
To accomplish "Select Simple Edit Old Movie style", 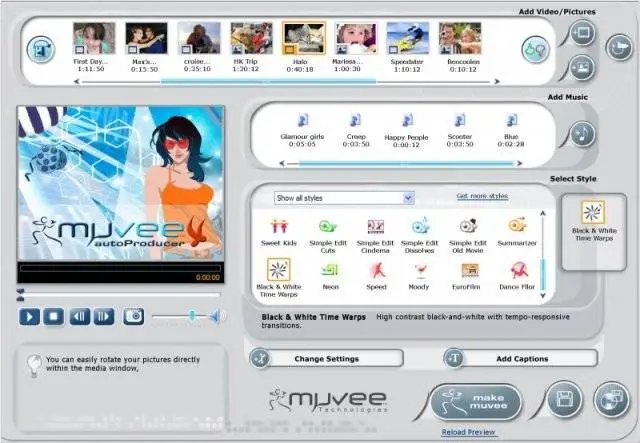I will [x=468, y=236].
